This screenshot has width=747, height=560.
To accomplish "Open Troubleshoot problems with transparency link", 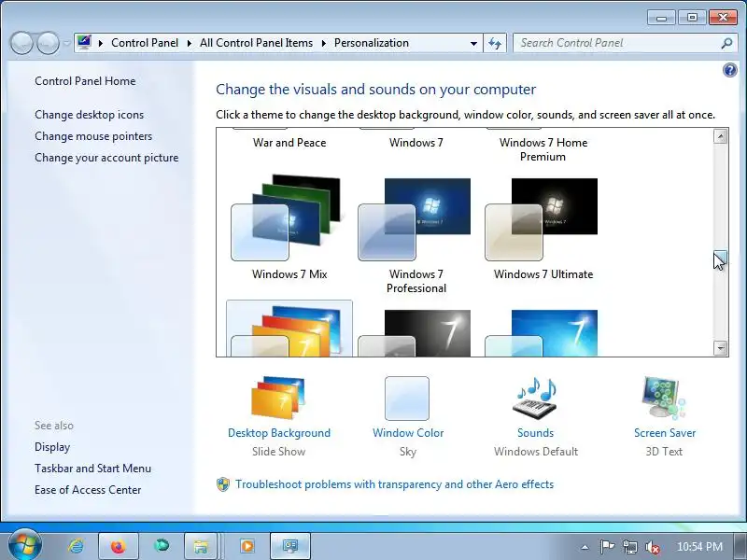I will coord(394,484).
